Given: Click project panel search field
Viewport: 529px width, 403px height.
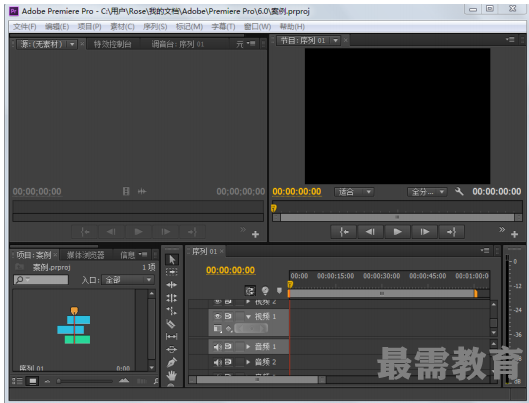Looking at the screenshot, I should (x=41, y=280).
